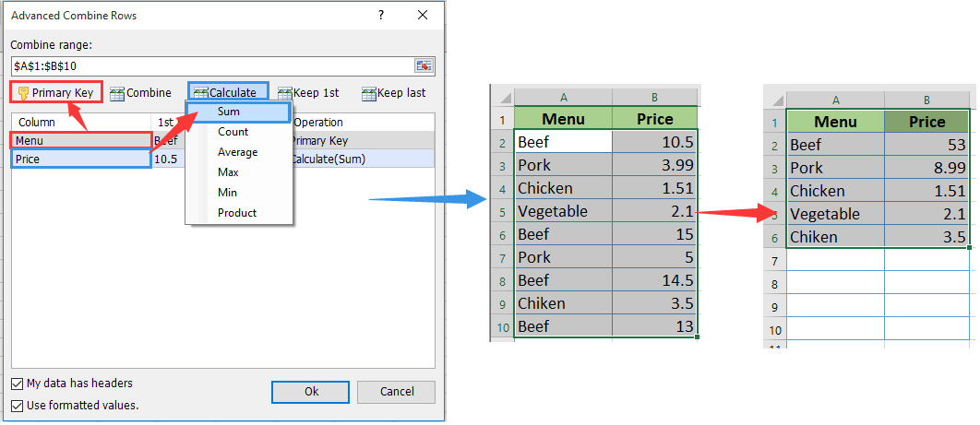Click the Keep last icon
Viewport: 980px width, 425px height.
[369, 92]
